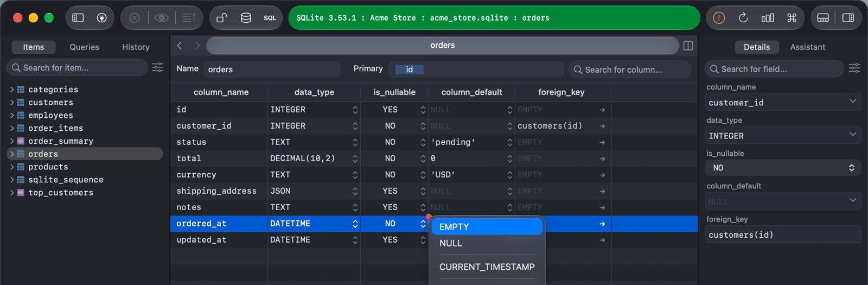
Task: Choose CURRENT_TIMESTAMP from the popup
Action: [487, 267]
